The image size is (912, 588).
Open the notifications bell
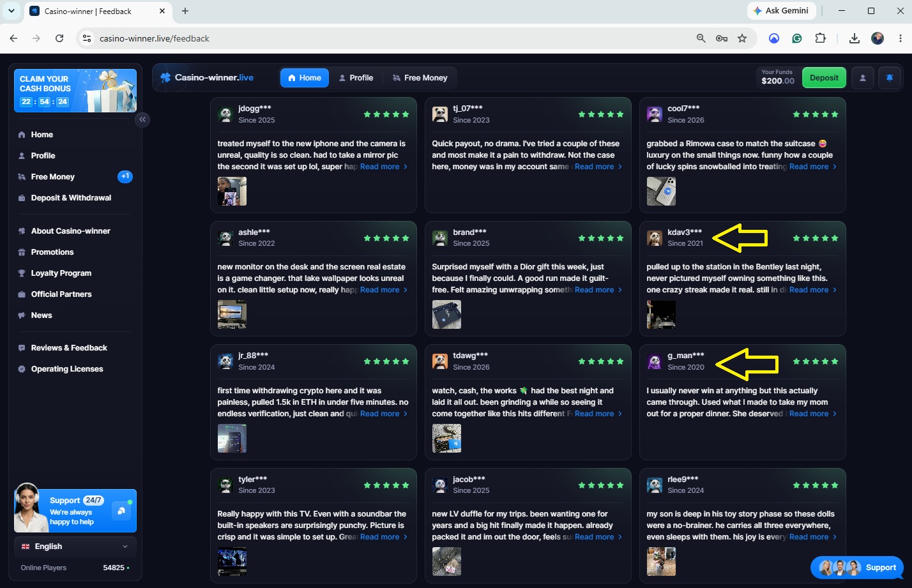click(890, 78)
